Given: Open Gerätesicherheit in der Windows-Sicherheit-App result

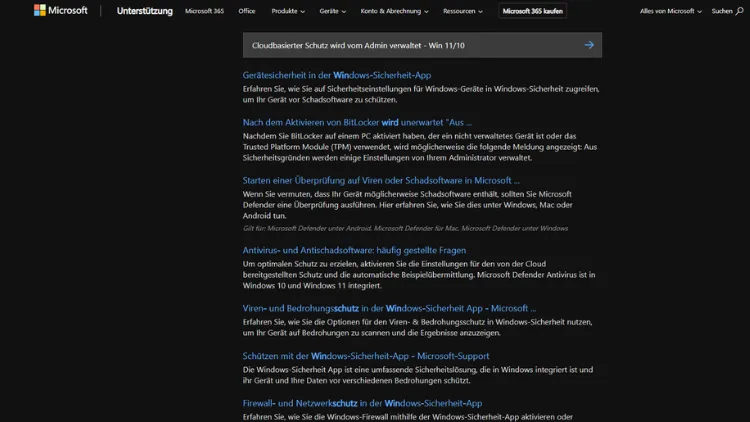Looking at the screenshot, I should coord(337,75).
